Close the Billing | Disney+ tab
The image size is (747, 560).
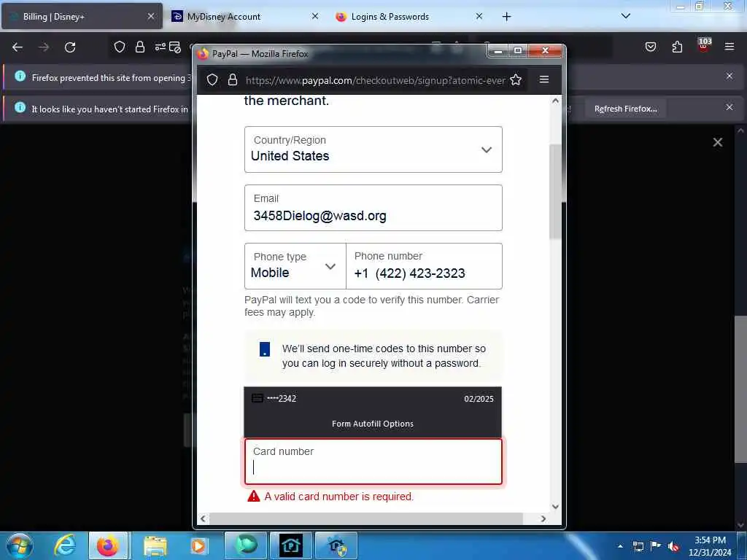tap(151, 16)
